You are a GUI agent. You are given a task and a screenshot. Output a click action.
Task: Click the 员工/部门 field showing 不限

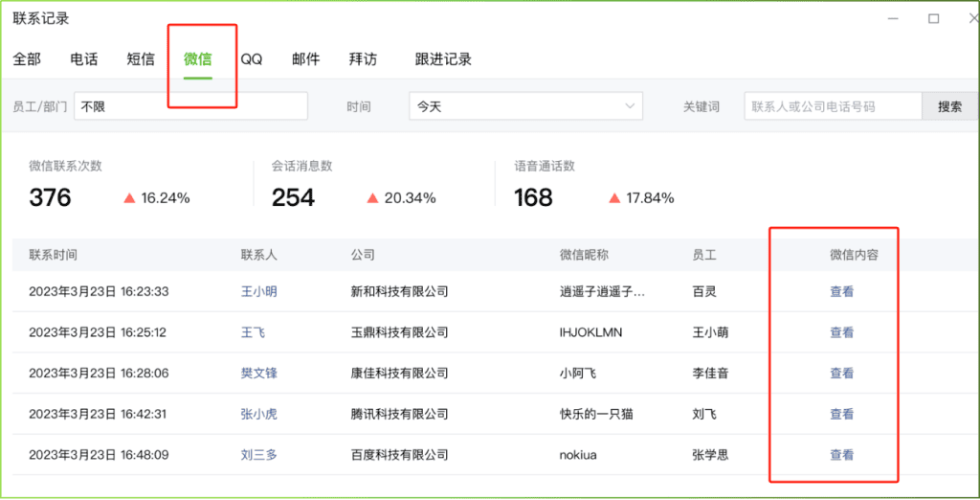click(190, 106)
